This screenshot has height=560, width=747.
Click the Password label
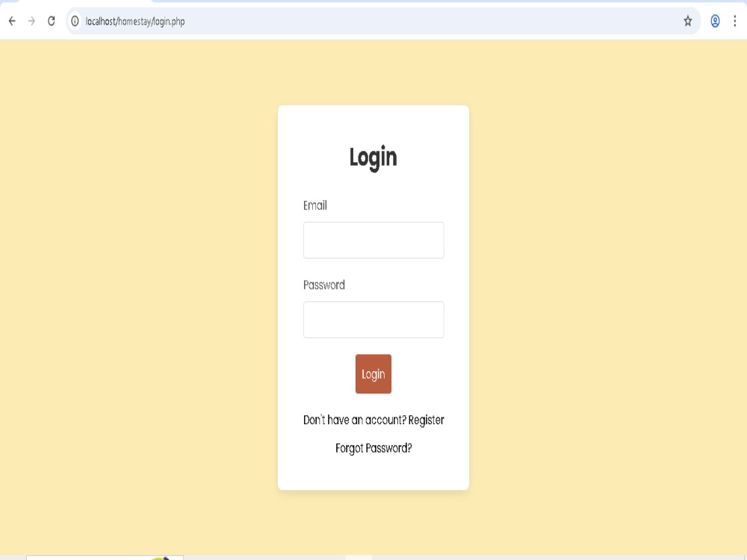tap(324, 284)
